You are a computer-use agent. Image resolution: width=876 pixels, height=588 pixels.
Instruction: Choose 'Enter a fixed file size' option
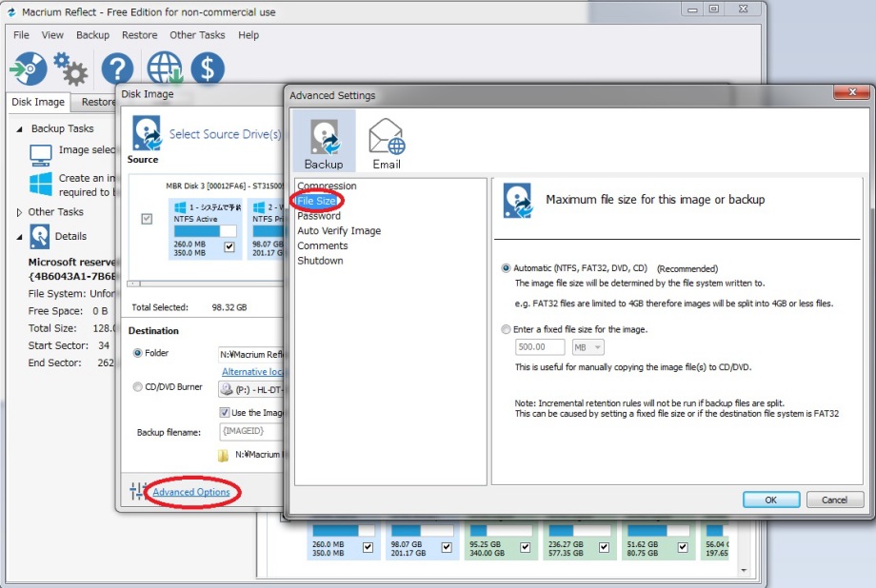tap(506, 329)
